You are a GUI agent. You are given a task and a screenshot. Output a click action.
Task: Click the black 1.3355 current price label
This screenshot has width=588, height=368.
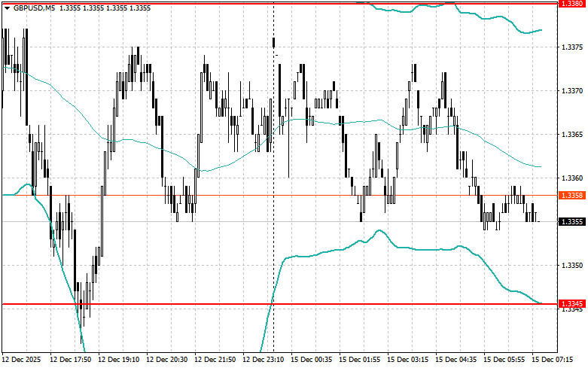[x=572, y=222]
